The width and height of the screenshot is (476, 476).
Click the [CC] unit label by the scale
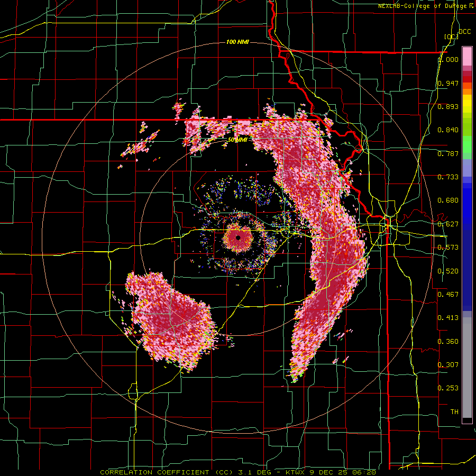click(451, 36)
